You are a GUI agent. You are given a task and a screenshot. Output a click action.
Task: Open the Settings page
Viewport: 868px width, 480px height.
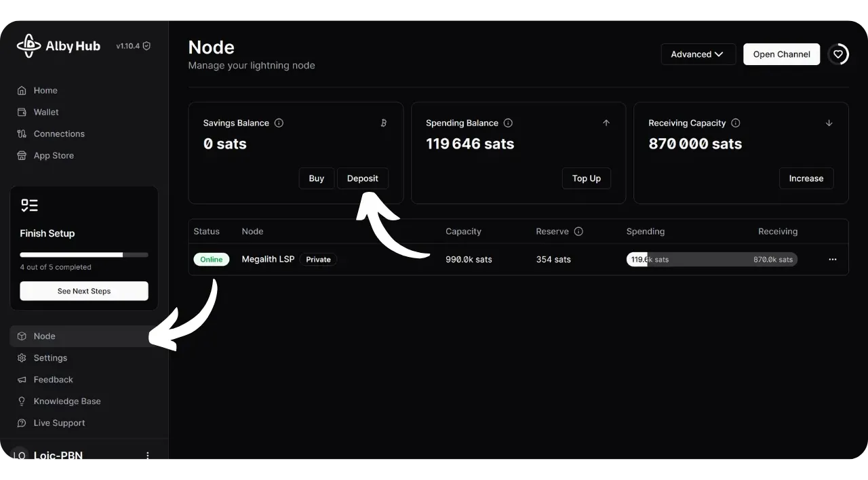pos(50,358)
